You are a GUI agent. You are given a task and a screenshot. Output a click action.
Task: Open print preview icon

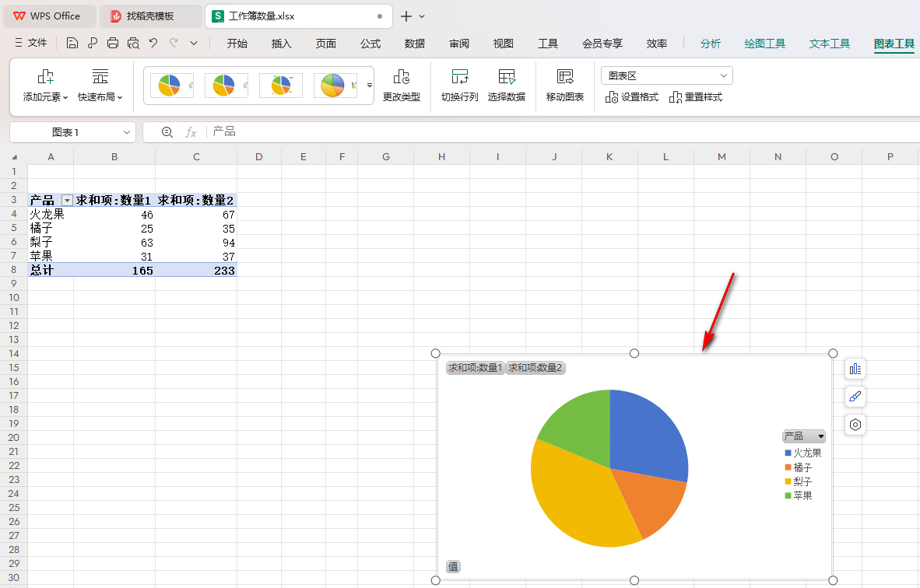click(133, 43)
